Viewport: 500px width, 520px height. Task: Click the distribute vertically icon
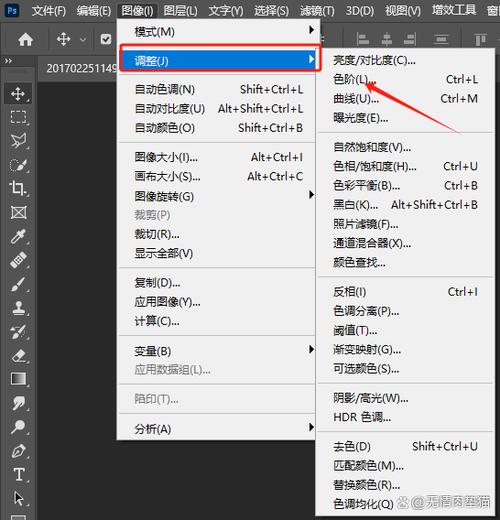(441, 39)
